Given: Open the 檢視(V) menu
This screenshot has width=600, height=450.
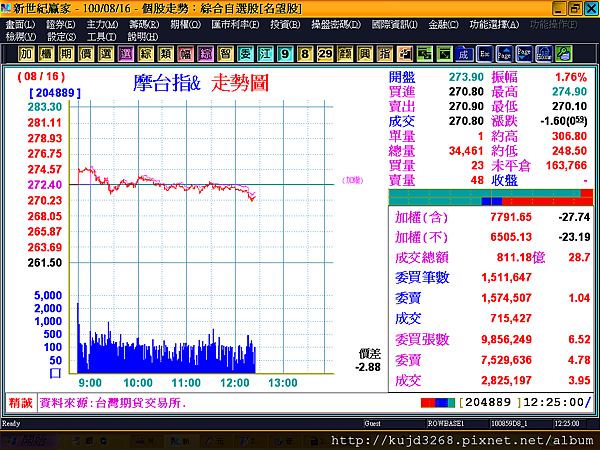Looking at the screenshot, I should tap(21, 37).
